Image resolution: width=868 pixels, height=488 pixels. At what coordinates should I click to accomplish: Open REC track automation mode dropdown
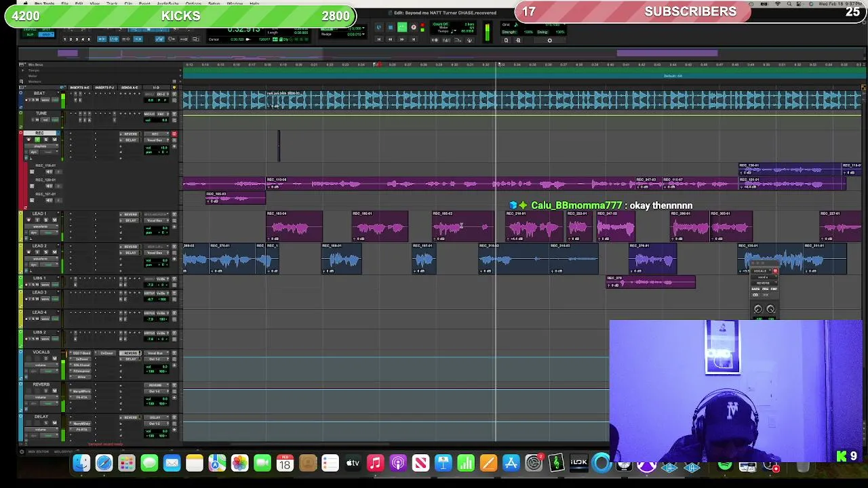[49, 152]
